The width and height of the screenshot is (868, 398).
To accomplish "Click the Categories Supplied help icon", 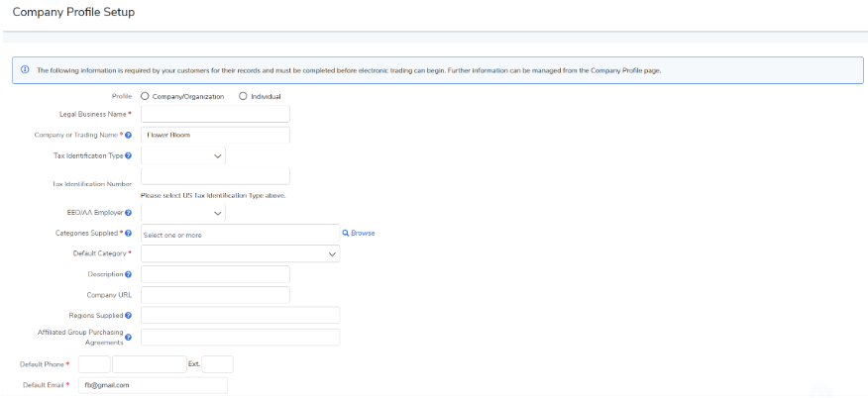I will (x=129, y=234).
